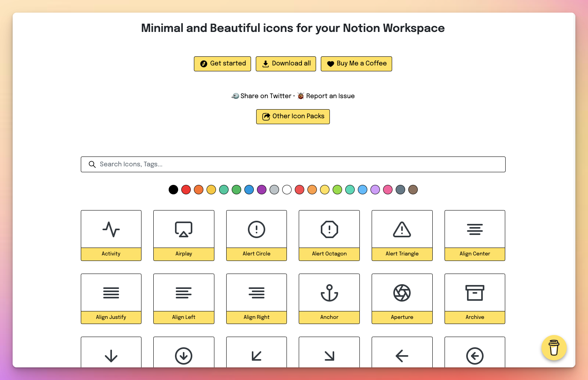The image size is (588, 380).
Task: Click the plain left arrow icon
Action: pos(402,352)
